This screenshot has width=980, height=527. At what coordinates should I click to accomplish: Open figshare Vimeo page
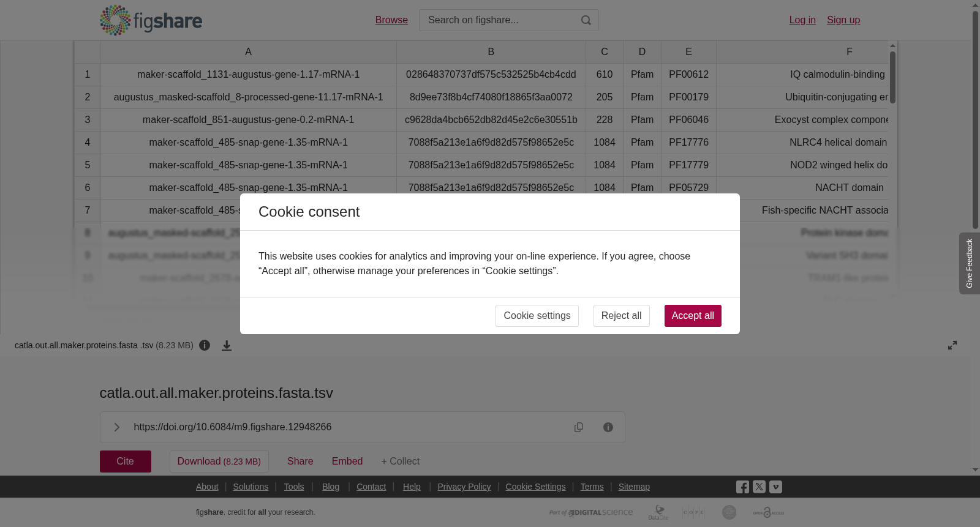click(775, 487)
